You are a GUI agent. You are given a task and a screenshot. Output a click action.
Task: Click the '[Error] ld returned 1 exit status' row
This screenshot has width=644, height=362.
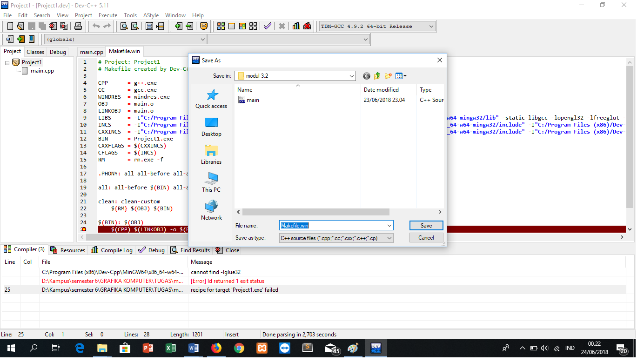tap(314, 281)
